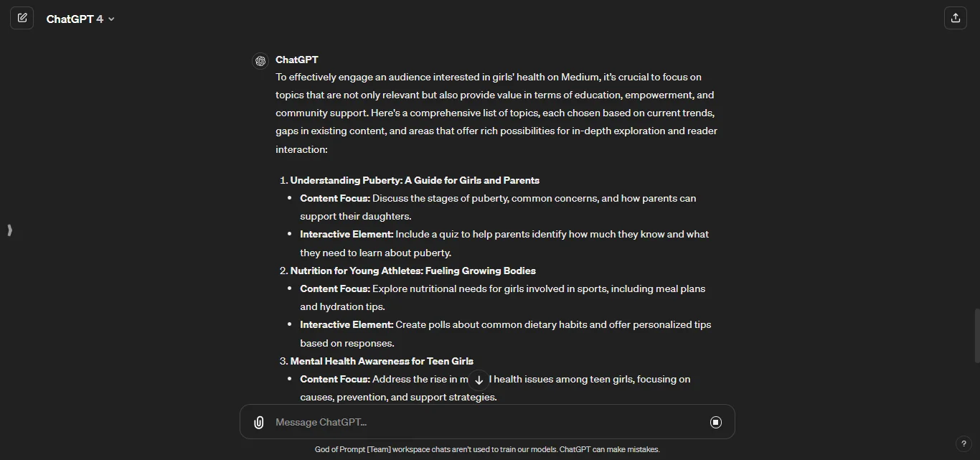Image resolution: width=980 pixels, height=460 pixels.
Task: Click the Nutrition for Young Athletes heading
Action: pos(413,271)
